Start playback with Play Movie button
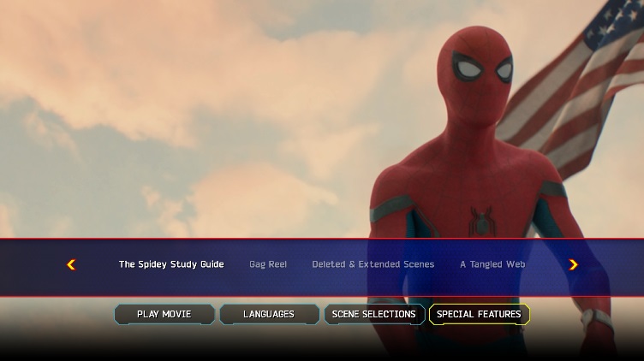This screenshot has width=644, height=361. pyautogui.click(x=164, y=314)
